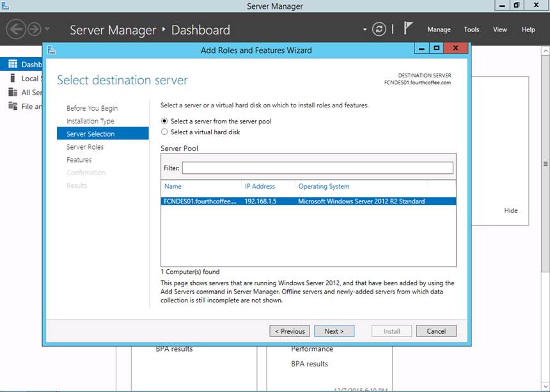550x392 pixels.
Task: Click the Server Manager vertical scrollbar
Action: [x=546, y=163]
